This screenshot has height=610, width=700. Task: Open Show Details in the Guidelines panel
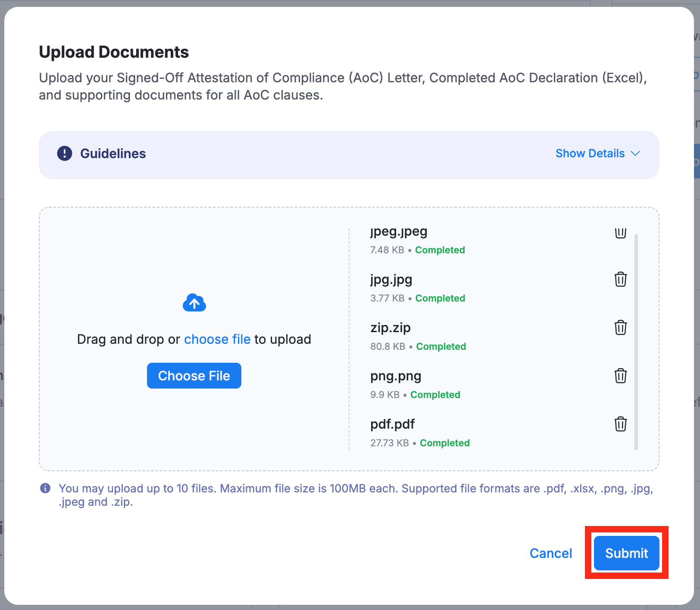coord(590,153)
